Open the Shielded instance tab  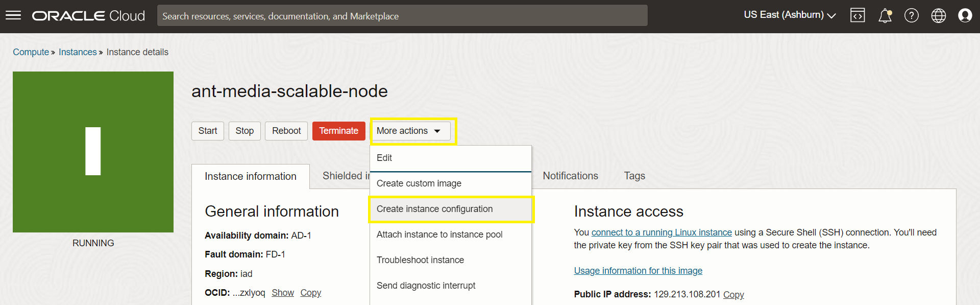(x=346, y=176)
